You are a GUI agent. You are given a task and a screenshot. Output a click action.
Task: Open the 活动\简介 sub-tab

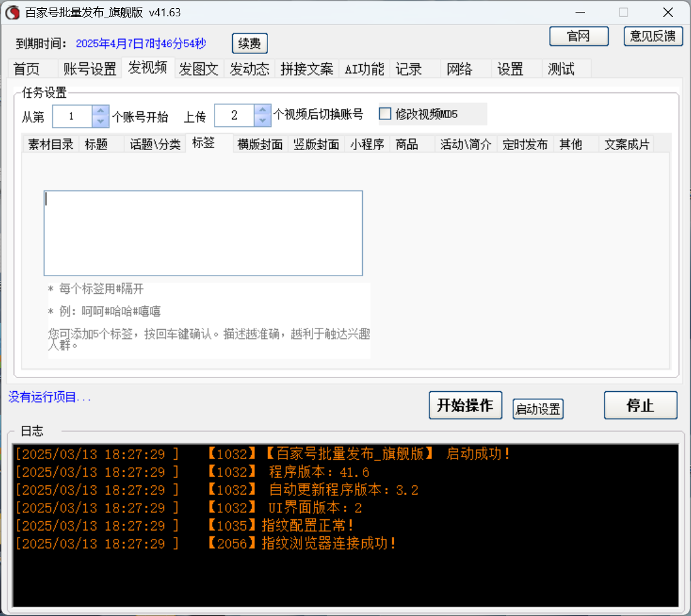466,144
